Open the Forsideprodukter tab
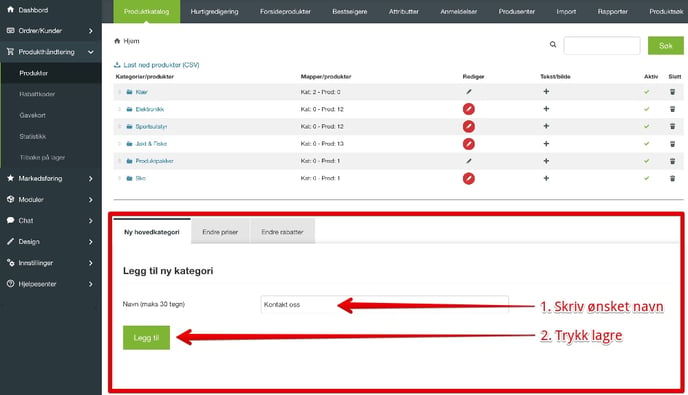Viewport: 688px width, 395px height. coord(285,11)
